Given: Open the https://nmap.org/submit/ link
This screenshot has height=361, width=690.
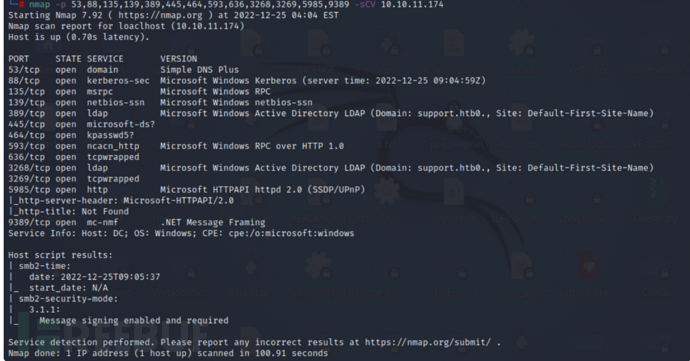Looking at the screenshot, I should (428, 342).
